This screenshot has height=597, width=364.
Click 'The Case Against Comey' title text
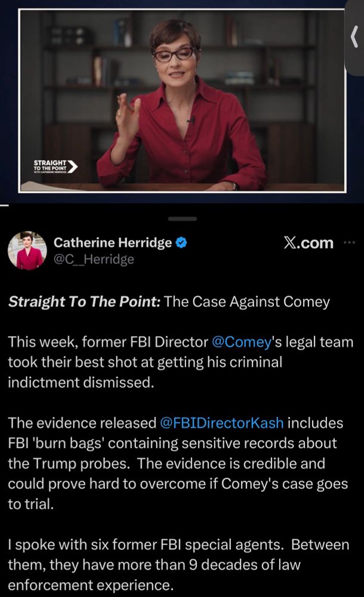tap(247, 301)
